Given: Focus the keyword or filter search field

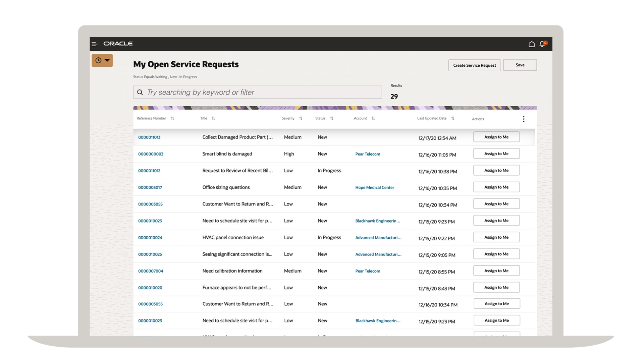Looking at the screenshot, I should (258, 92).
